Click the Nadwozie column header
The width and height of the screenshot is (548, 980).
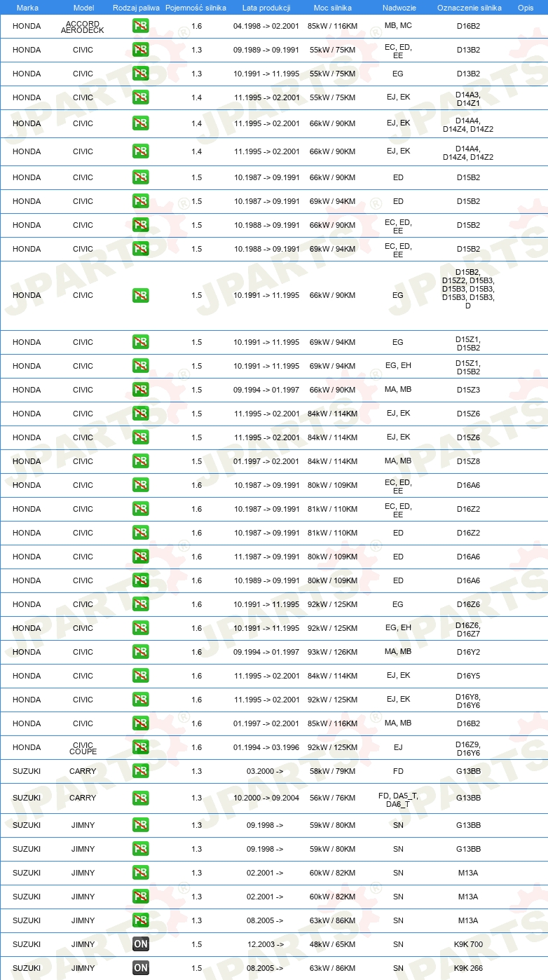click(398, 8)
